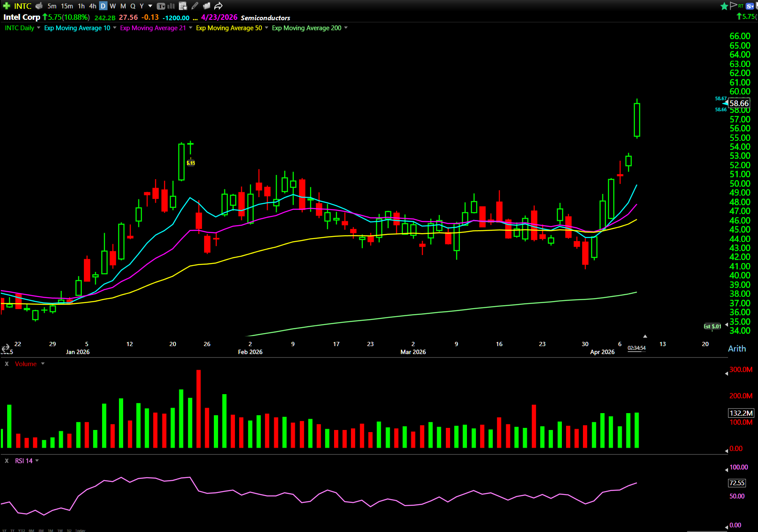Viewport: 758px width, 532px height.
Task: Close the Volume indicator pane
Action: click(x=7, y=364)
